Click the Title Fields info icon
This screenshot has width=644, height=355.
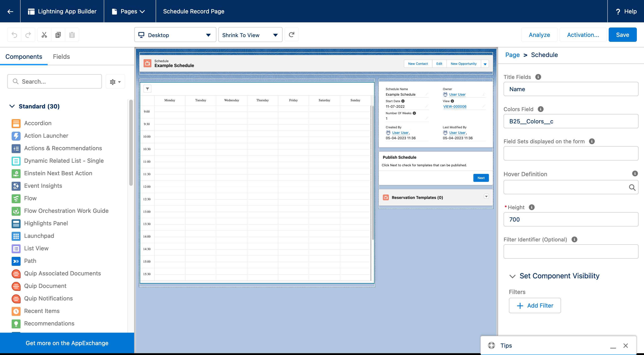click(538, 77)
